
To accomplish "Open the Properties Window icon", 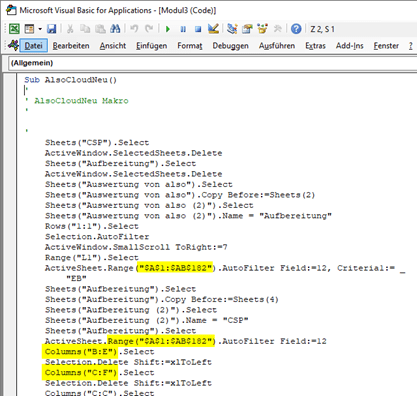I will 247,29.
